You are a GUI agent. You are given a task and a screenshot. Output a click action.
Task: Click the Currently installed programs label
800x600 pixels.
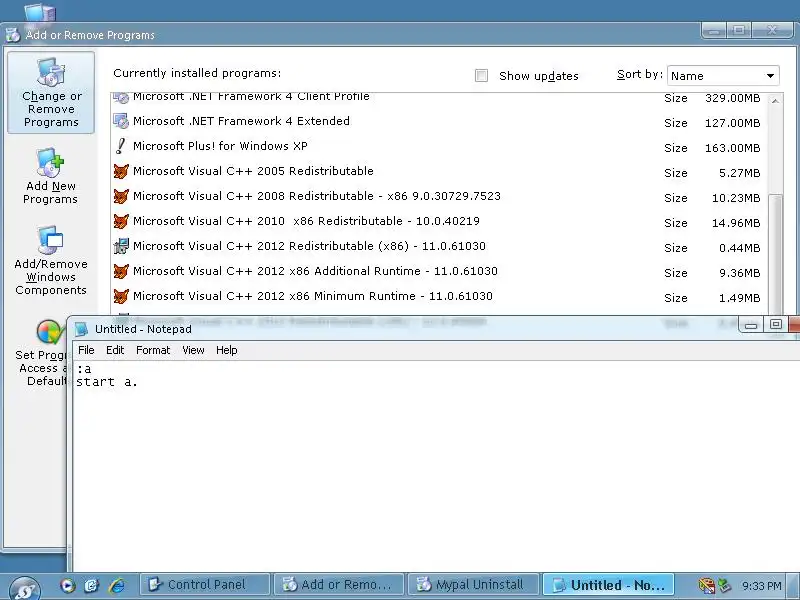click(x=197, y=73)
